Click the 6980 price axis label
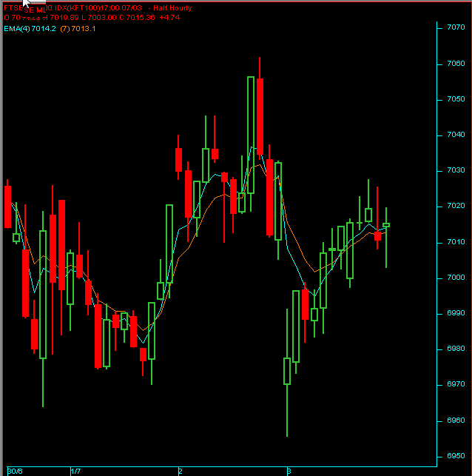 [456, 349]
